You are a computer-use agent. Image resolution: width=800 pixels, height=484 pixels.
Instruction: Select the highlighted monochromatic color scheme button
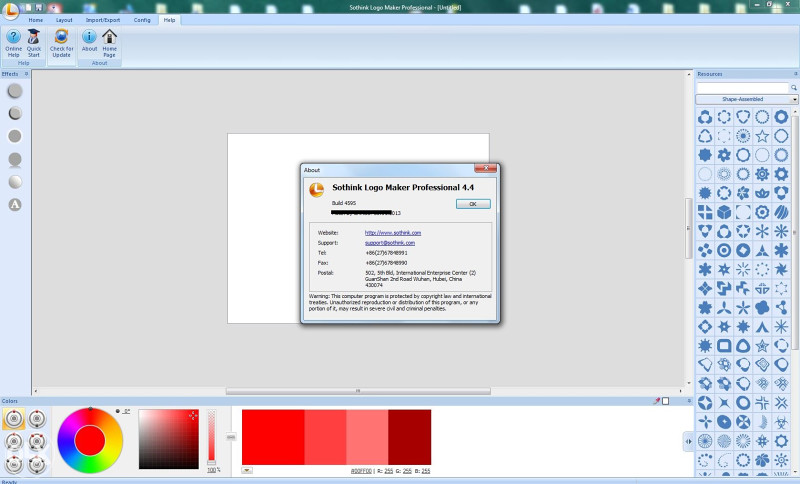pos(14,419)
